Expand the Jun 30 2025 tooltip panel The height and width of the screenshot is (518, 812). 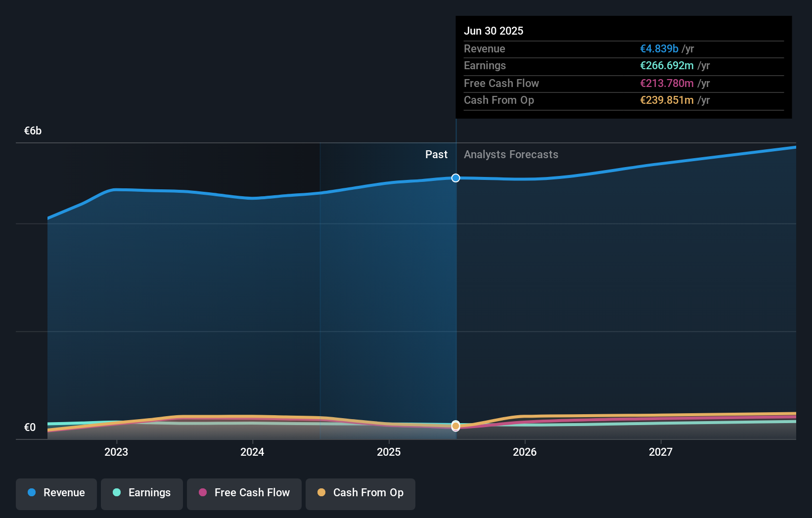(x=624, y=67)
